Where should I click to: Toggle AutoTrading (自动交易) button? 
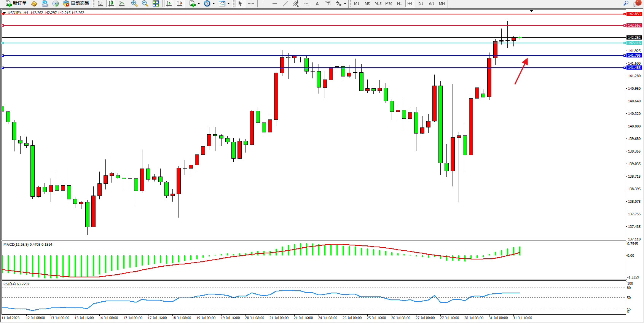pyautogui.click(x=76, y=3)
